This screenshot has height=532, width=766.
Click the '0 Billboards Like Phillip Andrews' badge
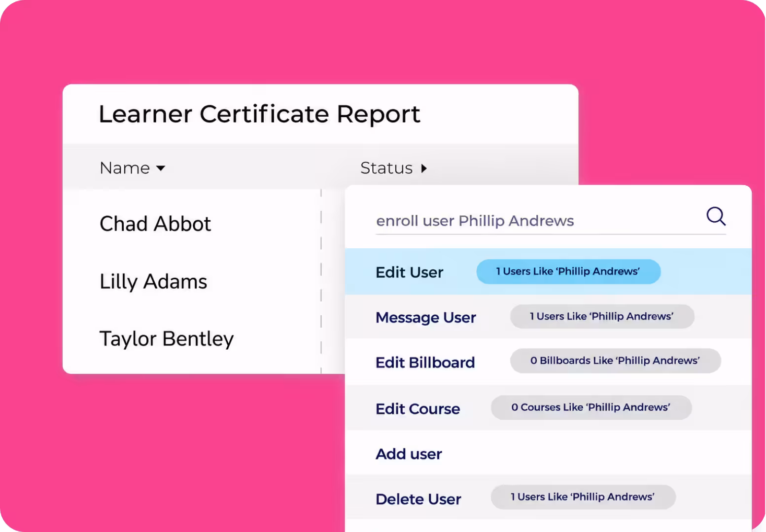coord(615,361)
